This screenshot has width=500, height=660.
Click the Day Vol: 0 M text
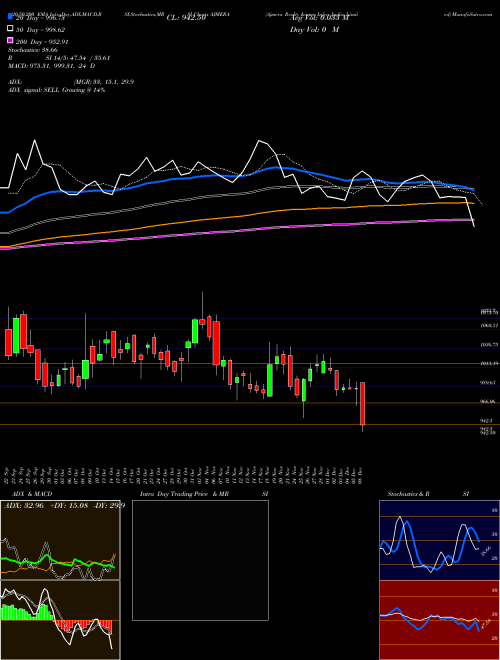pyautogui.click(x=314, y=30)
